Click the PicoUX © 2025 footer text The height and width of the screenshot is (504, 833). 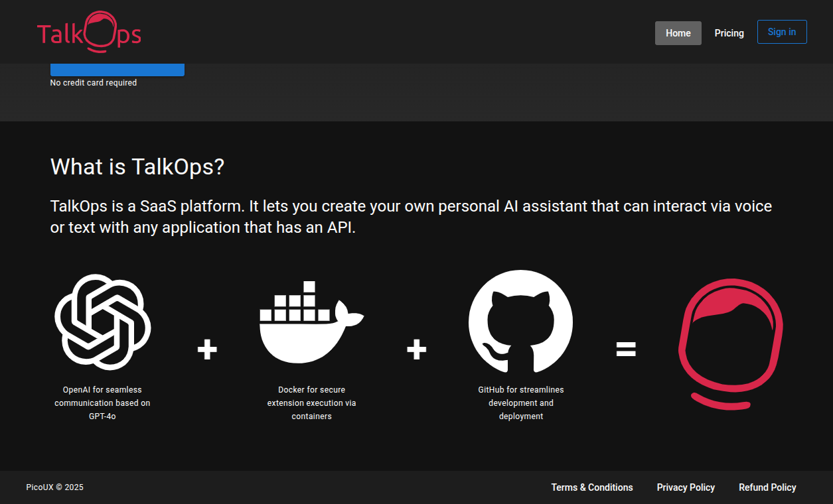click(x=55, y=487)
